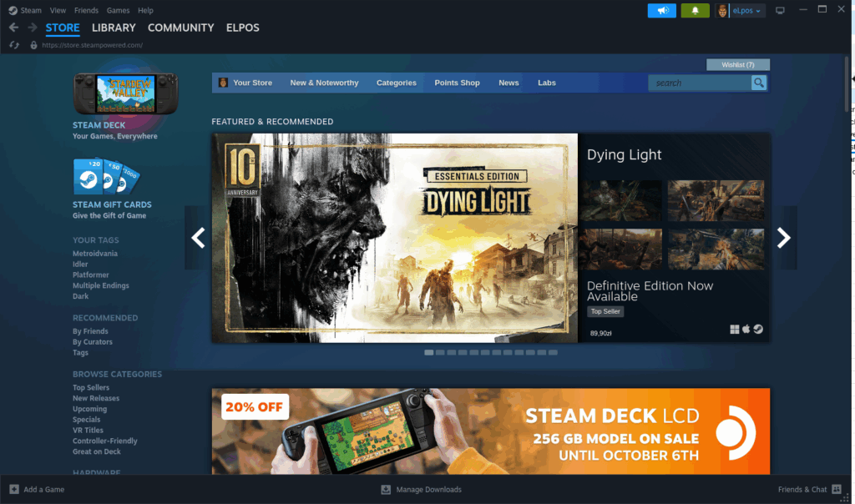The image size is (855, 504).
Task: Select the last carousel page indicator
Action: pyautogui.click(x=553, y=352)
